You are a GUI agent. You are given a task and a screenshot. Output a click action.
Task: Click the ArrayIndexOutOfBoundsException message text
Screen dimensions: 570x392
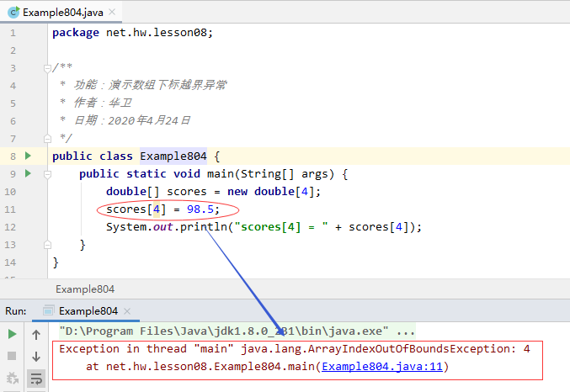[x=295, y=349]
